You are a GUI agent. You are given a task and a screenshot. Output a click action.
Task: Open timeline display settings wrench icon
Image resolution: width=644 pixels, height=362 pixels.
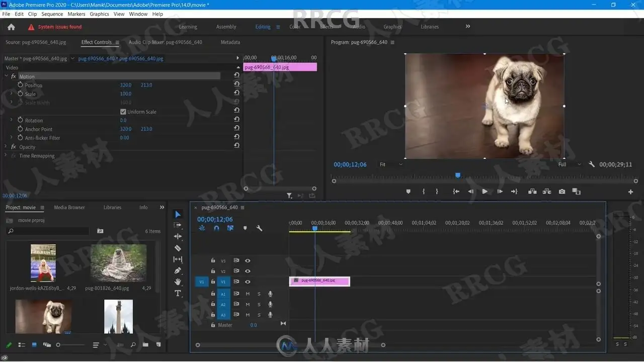click(x=259, y=228)
